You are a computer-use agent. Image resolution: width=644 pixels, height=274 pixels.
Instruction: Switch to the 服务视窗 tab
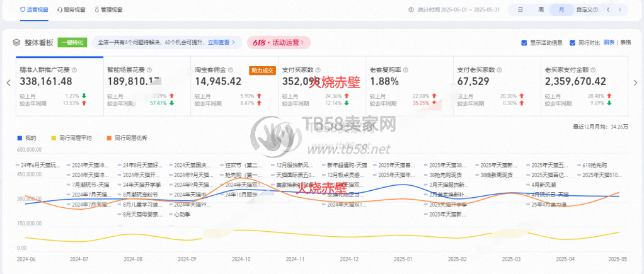coord(71,9)
